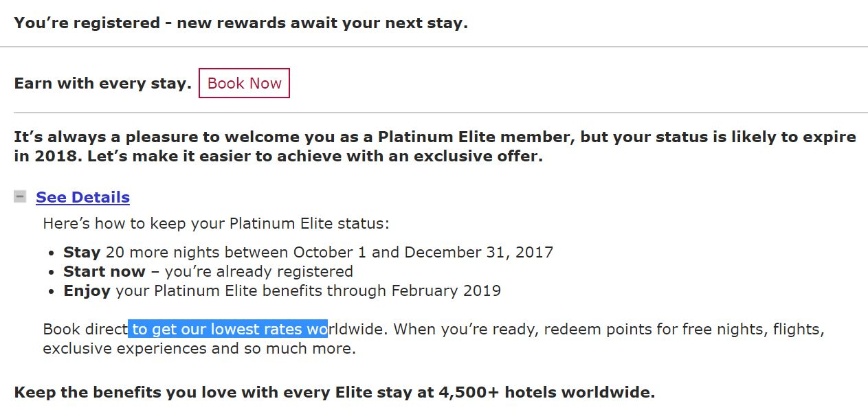This screenshot has height=412, width=868.
Task: Select the highlighted text 'to get our lowest rates'
Action: (x=227, y=329)
